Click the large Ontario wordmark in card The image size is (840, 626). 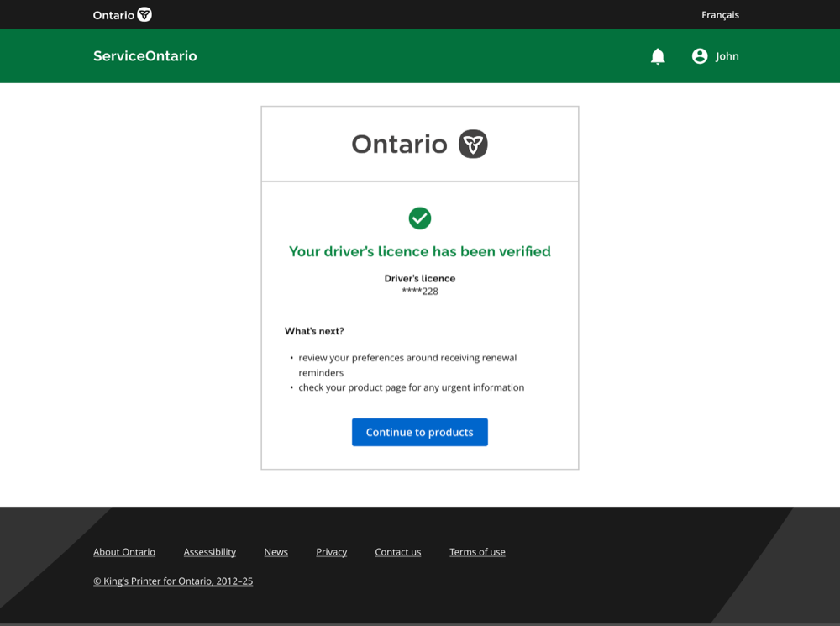399,145
